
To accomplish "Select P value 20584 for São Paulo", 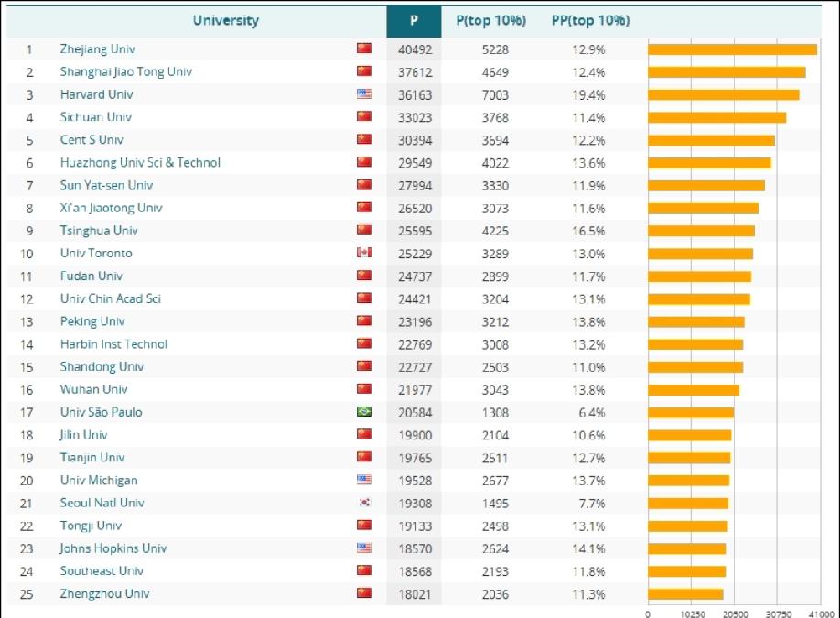I will click(415, 413).
